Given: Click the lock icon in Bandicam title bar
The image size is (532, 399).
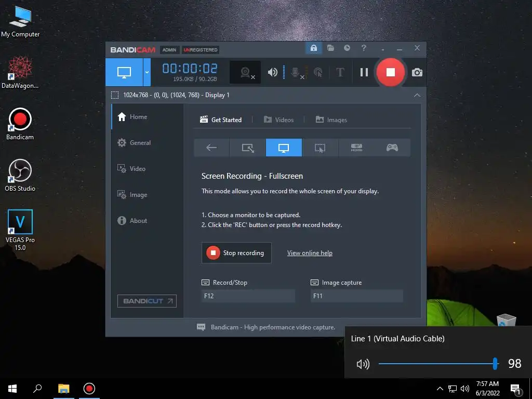Looking at the screenshot, I should [x=313, y=48].
